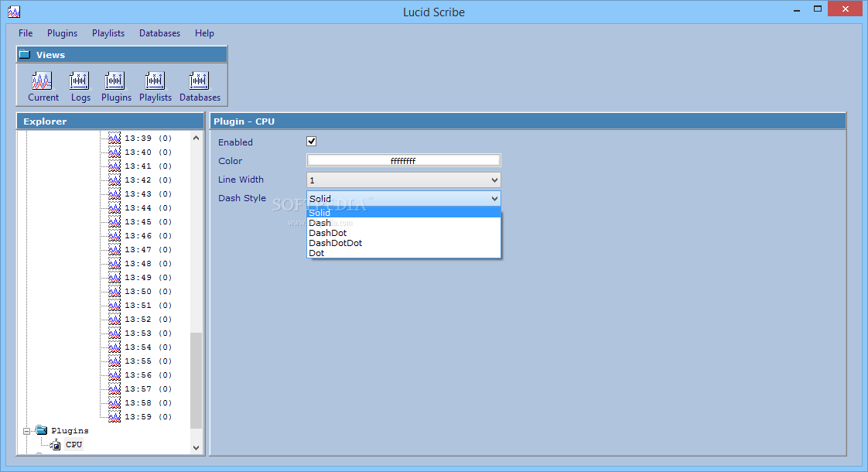Choose DashDotDot from Dash Style list
868x472 pixels.
(x=404, y=243)
